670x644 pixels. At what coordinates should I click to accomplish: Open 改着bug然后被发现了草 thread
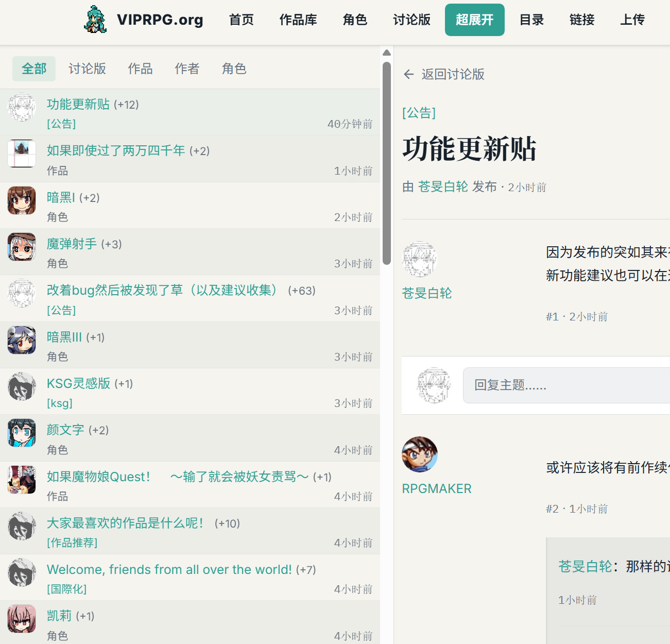tap(162, 290)
